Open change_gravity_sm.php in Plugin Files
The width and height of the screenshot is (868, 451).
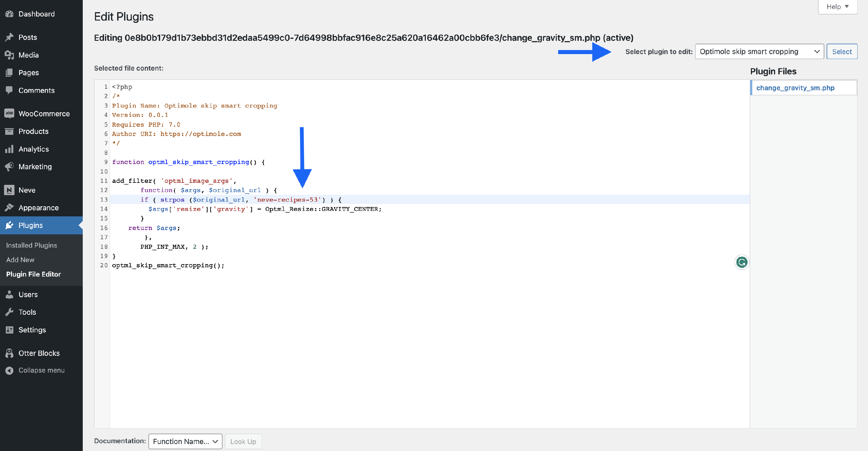pyautogui.click(x=795, y=88)
